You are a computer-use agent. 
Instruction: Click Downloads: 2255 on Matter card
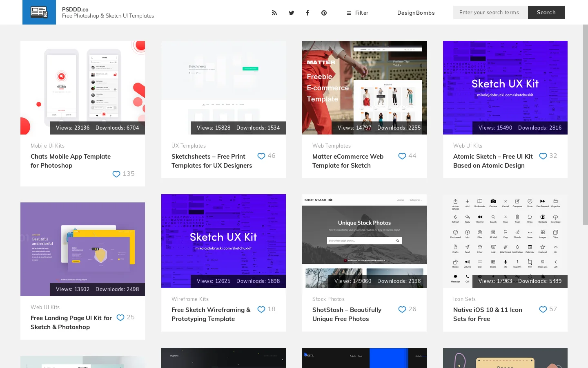click(x=399, y=128)
